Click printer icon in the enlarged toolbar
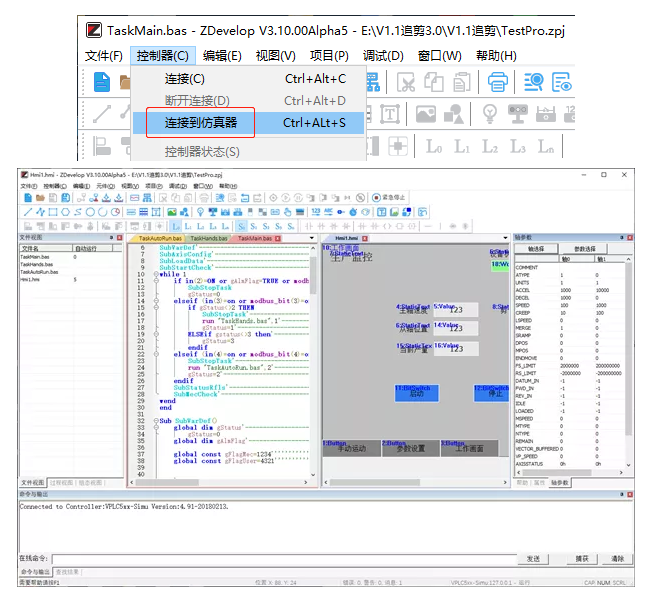Image resolution: width=656 pixels, height=604 pixels. pos(497,82)
